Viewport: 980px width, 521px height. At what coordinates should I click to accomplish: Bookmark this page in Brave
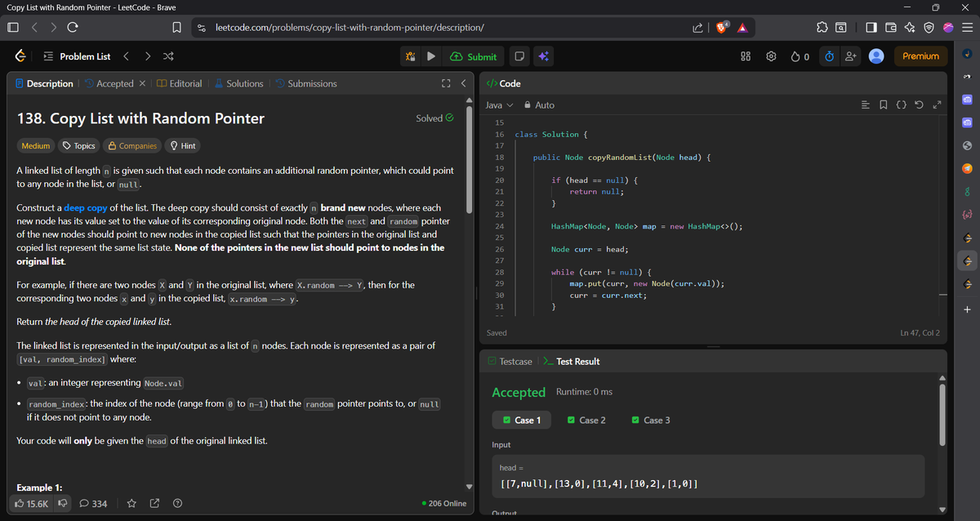click(176, 27)
